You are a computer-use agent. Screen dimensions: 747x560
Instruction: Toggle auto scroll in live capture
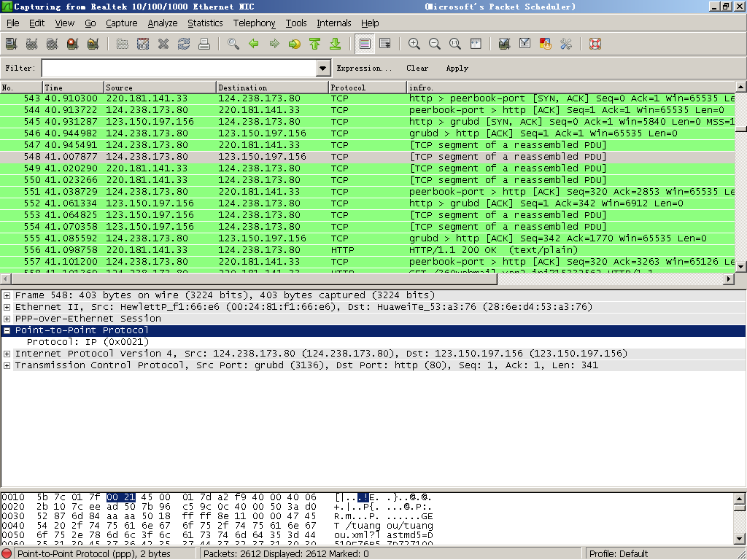click(x=385, y=44)
